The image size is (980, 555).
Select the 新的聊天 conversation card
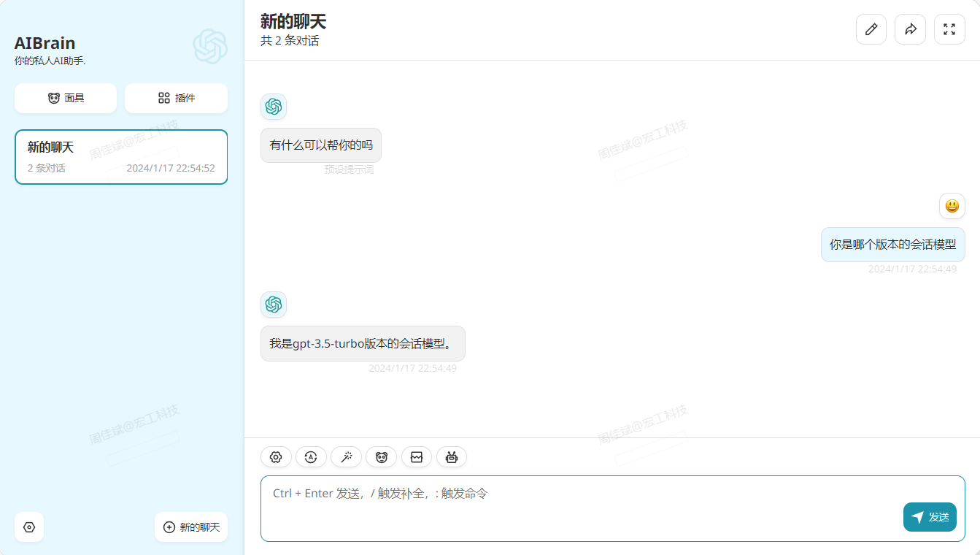point(121,157)
